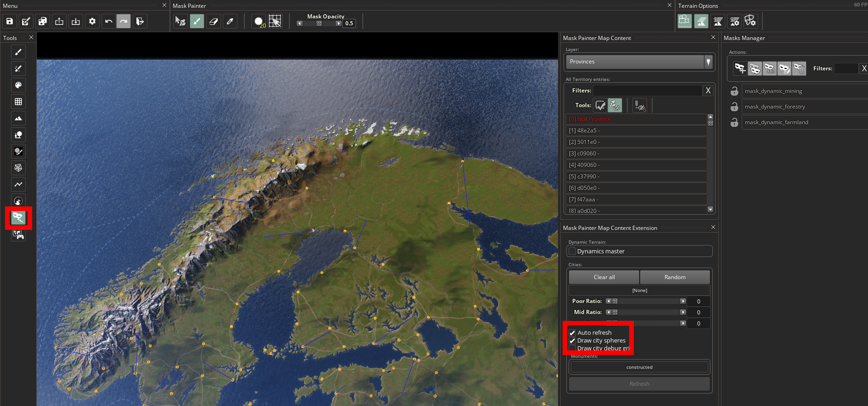
Task: Select the eraser tool in Mask Painter
Action: coord(213,21)
